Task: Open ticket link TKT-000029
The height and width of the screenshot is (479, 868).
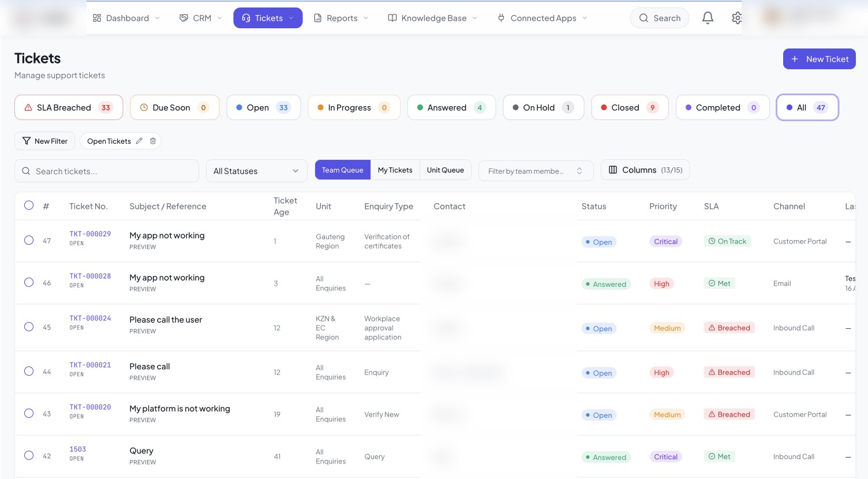Action: pos(90,234)
